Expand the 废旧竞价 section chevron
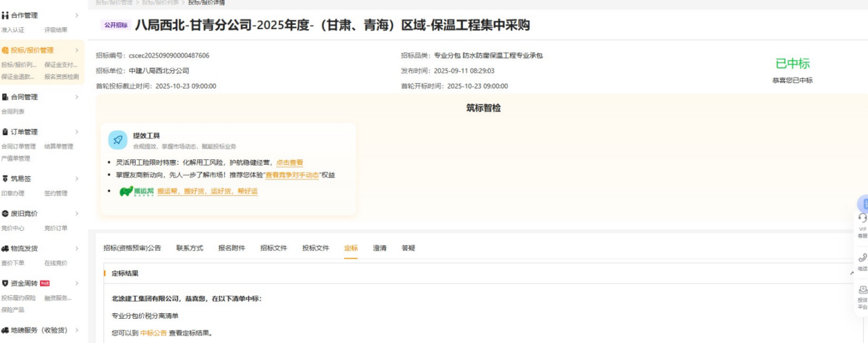This screenshot has width=868, height=343. (76, 214)
